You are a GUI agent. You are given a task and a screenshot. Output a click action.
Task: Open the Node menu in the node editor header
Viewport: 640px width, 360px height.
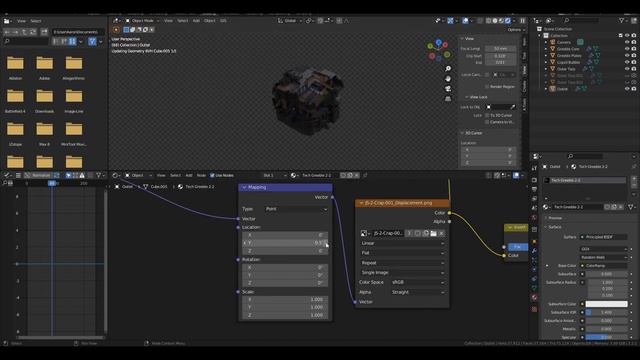[201, 176]
